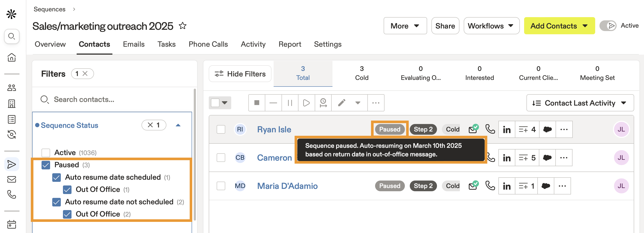Image resolution: width=644 pixels, height=233 pixels.
Task: Open the Add Contacts dropdown
Action: 559,26
